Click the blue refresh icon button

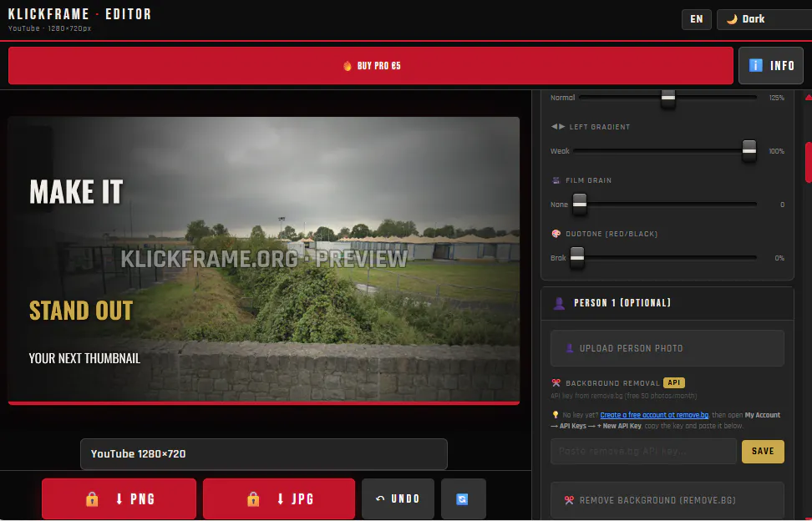(463, 498)
